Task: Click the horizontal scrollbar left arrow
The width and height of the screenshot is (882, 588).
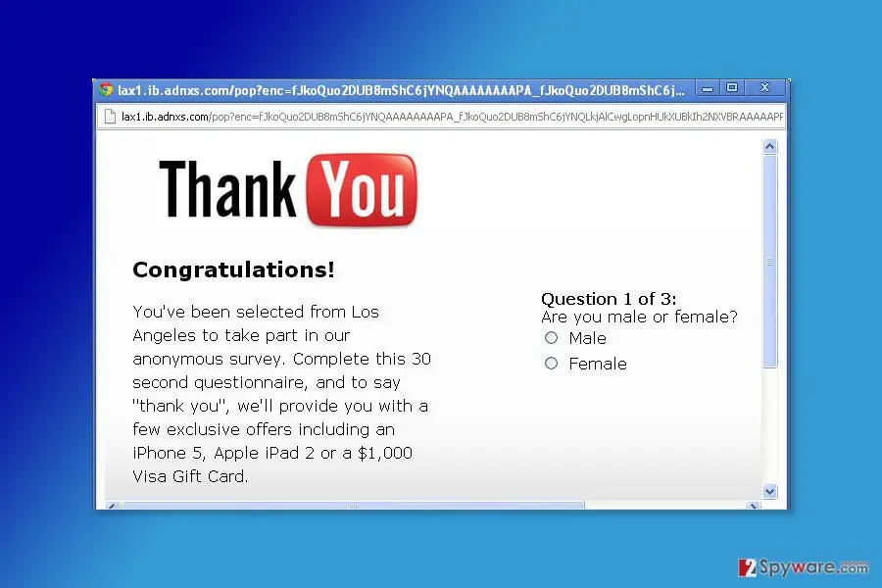Action: tap(112, 506)
